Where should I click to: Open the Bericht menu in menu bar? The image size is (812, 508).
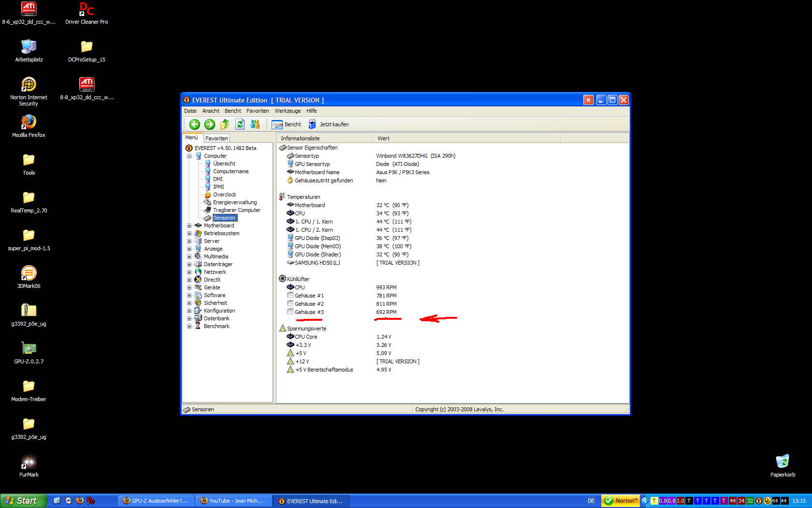[x=233, y=111]
